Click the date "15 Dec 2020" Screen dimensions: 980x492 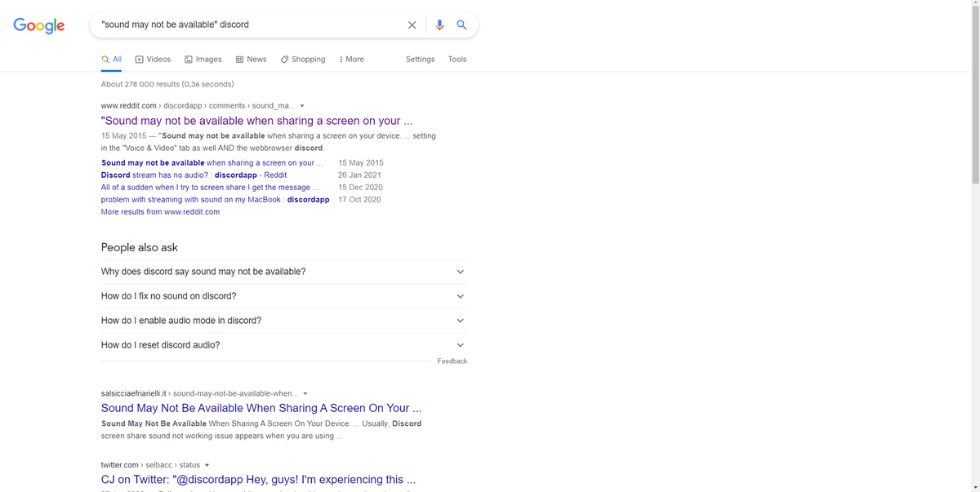tap(360, 188)
